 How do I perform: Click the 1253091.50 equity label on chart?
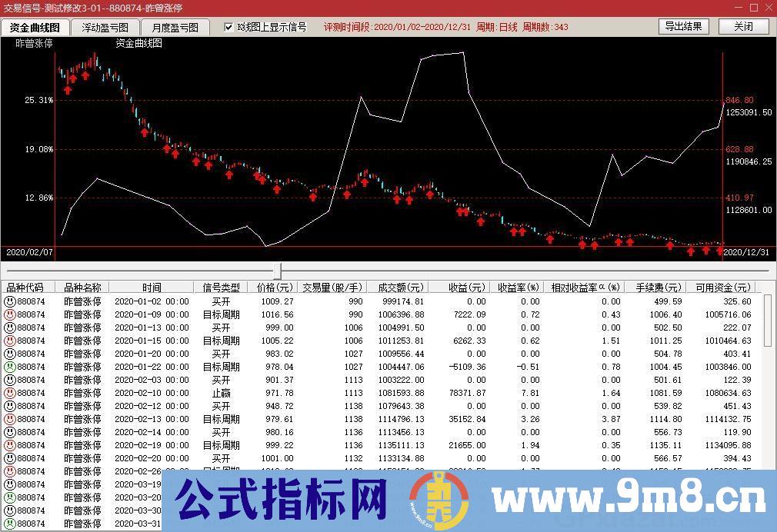(749, 112)
